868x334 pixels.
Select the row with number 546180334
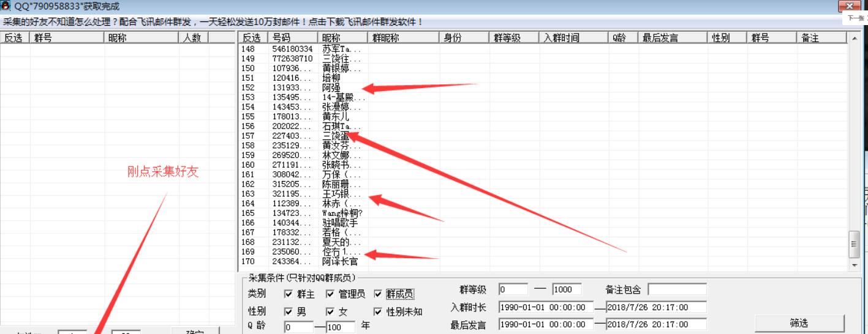[x=543, y=48]
